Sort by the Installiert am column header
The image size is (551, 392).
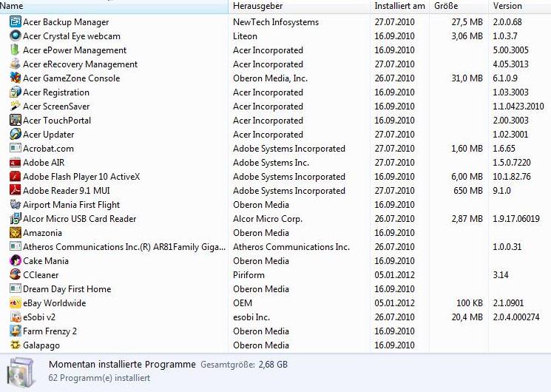pos(399,6)
